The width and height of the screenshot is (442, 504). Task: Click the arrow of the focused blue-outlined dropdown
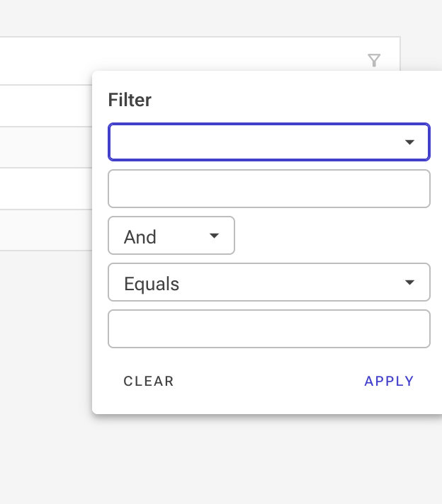point(409,142)
